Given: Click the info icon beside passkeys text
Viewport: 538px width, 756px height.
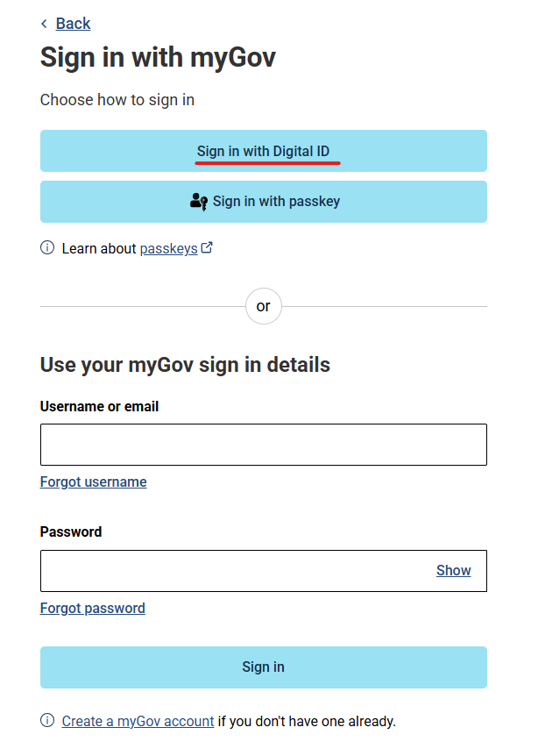Looking at the screenshot, I should tap(46, 248).
